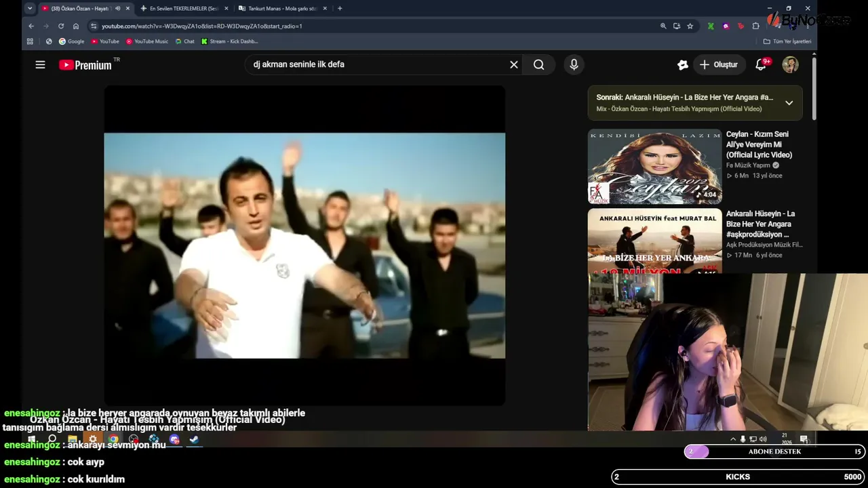Open Fa Müzik Yapım channel link
Image resolution: width=868 pixels, height=488 pixels.
[748, 165]
